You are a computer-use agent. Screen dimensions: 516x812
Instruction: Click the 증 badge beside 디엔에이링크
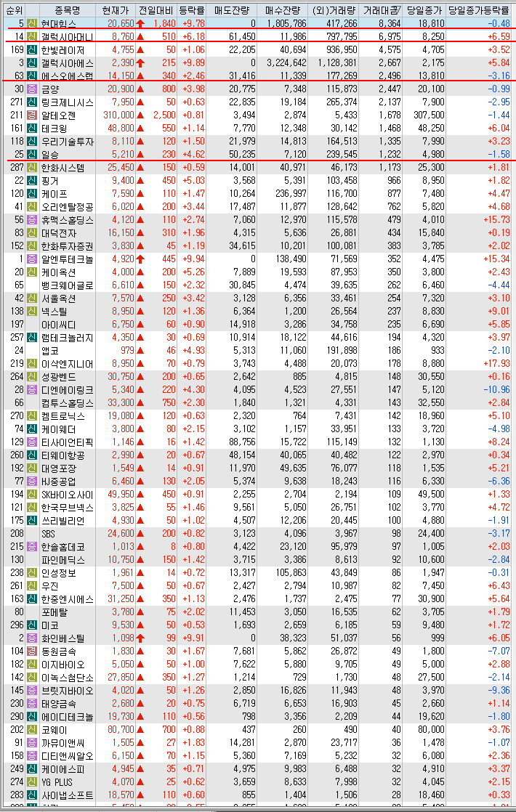[32, 389]
